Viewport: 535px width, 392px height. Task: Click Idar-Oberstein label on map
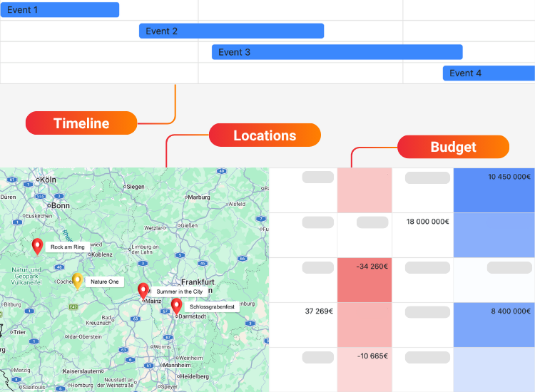click(x=85, y=336)
